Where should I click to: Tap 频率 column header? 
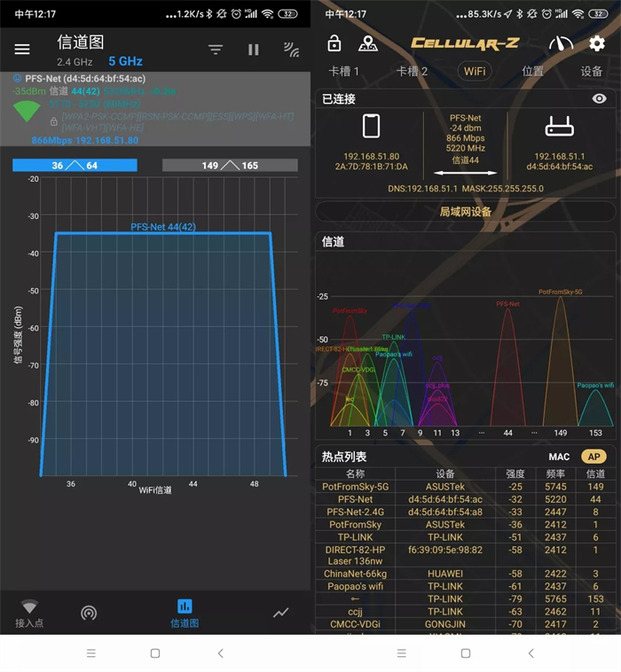click(555, 473)
